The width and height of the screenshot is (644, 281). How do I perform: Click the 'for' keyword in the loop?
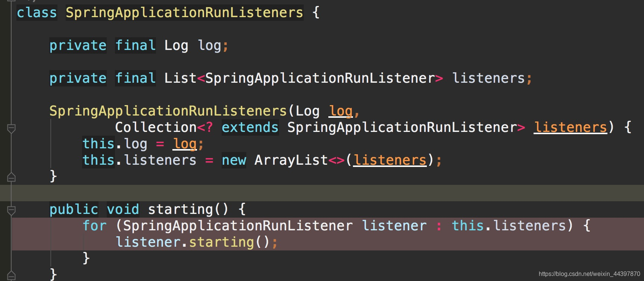click(x=94, y=226)
